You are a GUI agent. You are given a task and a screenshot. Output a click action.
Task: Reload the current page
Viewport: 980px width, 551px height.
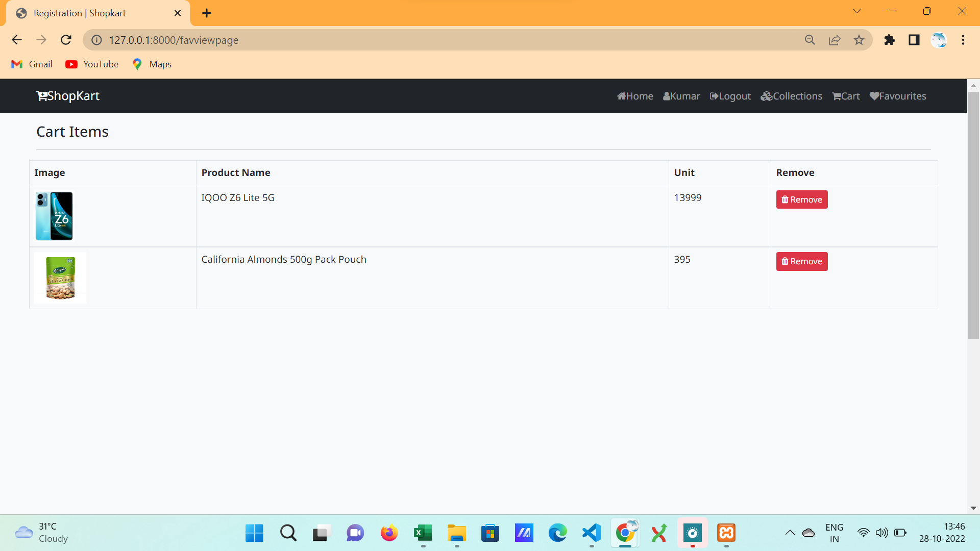point(66,40)
